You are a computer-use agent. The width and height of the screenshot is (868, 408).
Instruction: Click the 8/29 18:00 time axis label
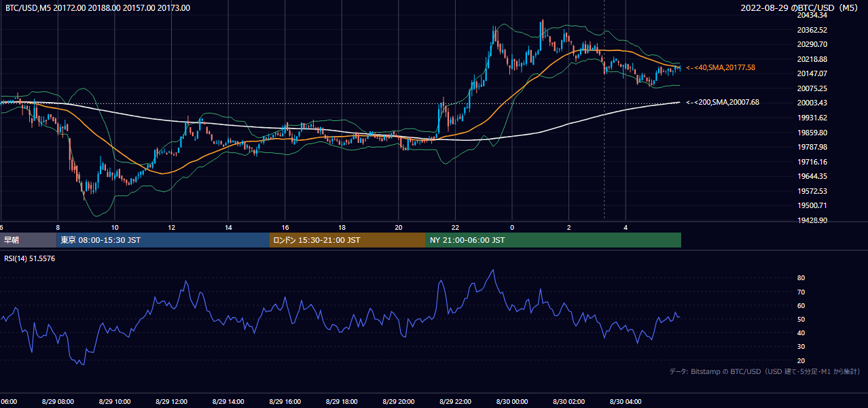tap(342, 402)
